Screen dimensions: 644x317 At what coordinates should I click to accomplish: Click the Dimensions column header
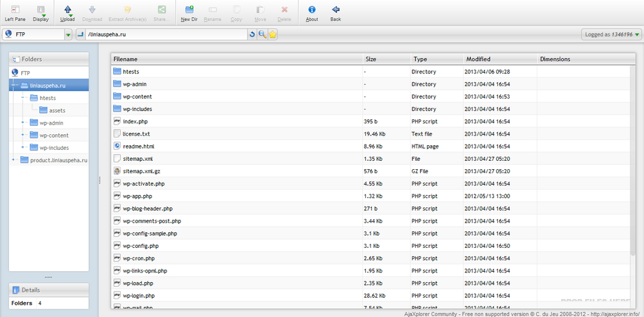point(586,59)
